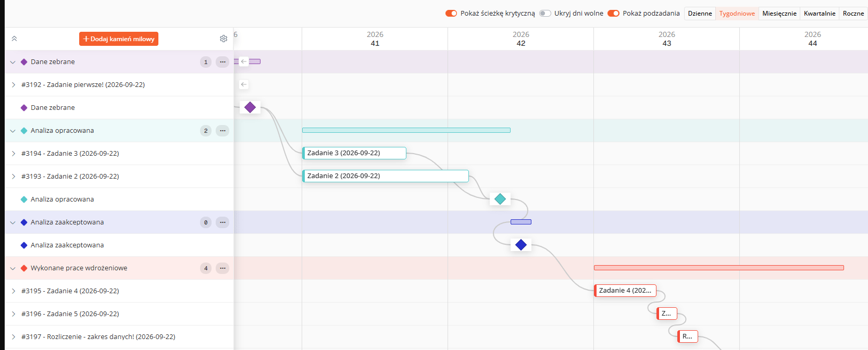Image resolution: width=868 pixels, height=350 pixels.
Task: Toggle Pokaż podzadania switch
Action: (x=614, y=14)
